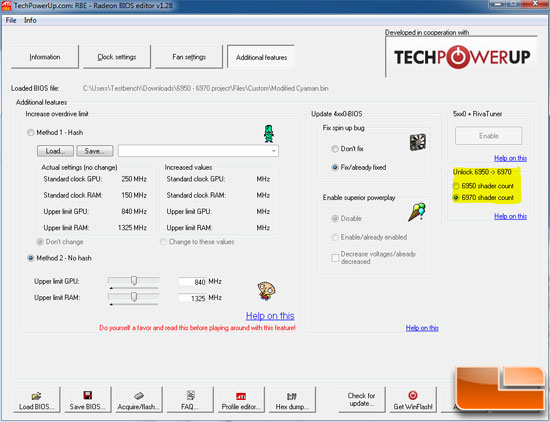This screenshot has width=550, height=422.
Task: Click the Upper limit GPU slider handle
Action: (134, 281)
